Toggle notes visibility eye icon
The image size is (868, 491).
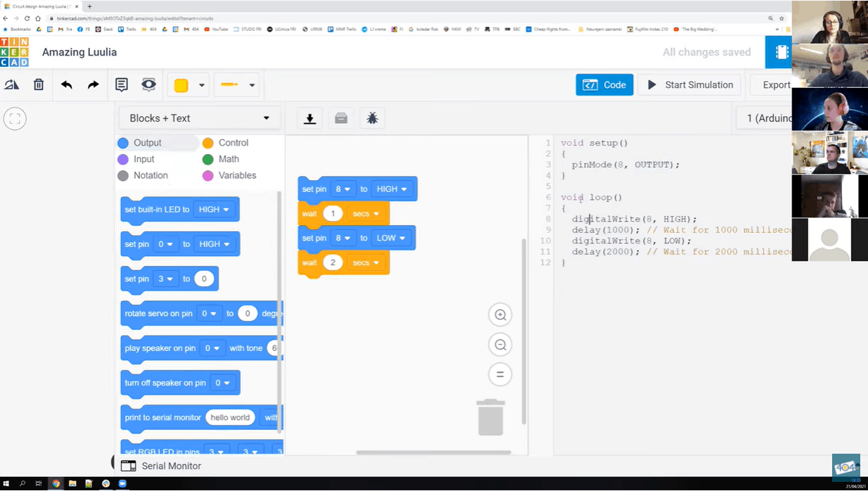(148, 85)
